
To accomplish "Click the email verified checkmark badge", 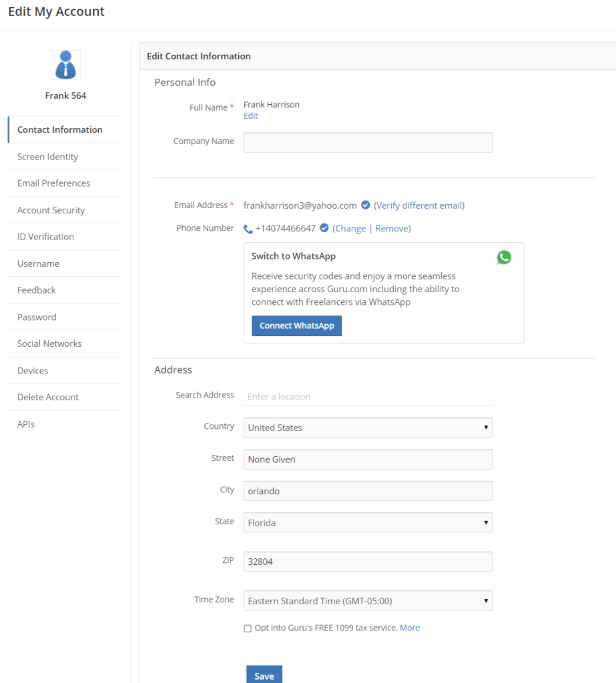I will click(366, 205).
